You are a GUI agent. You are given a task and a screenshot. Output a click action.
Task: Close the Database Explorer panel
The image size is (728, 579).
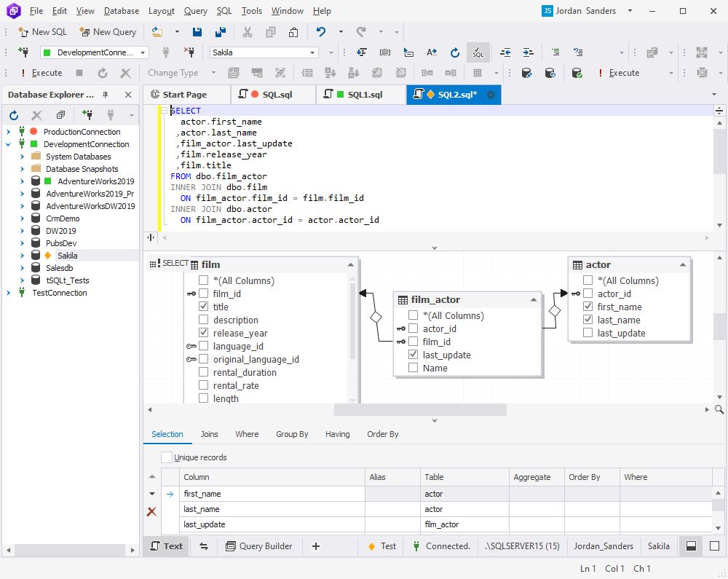tap(128, 95)
